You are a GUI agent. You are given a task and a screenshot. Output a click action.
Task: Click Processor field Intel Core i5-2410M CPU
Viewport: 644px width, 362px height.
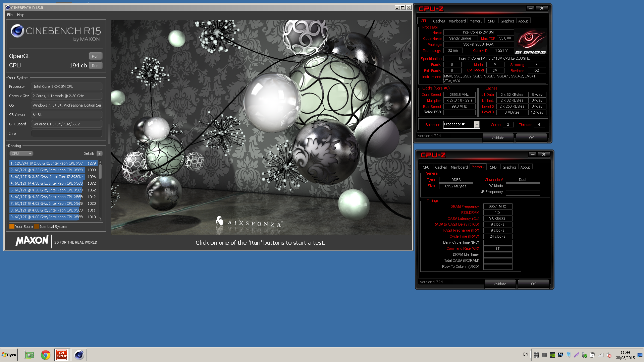pos(67,86)
